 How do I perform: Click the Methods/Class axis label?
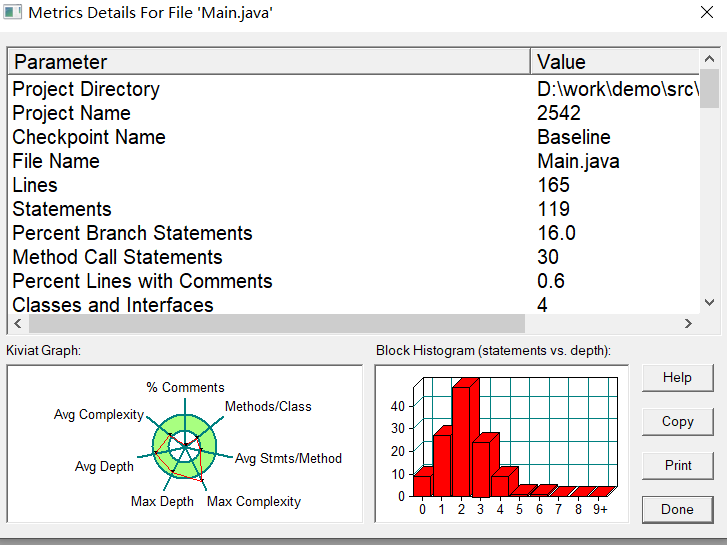pyautogui.click(x=268, y=407)
